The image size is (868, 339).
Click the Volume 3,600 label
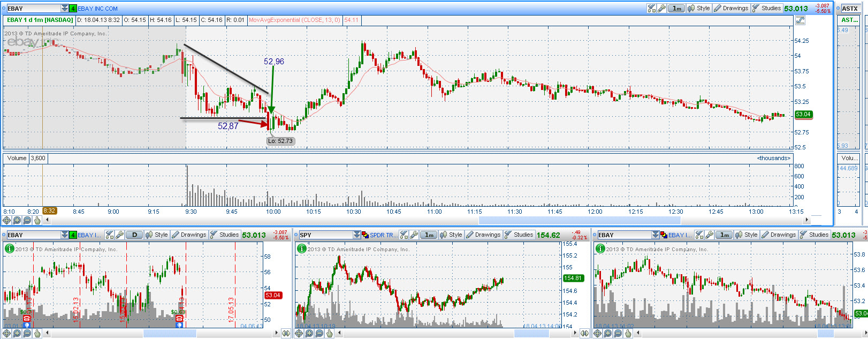(x=26, y=158)
